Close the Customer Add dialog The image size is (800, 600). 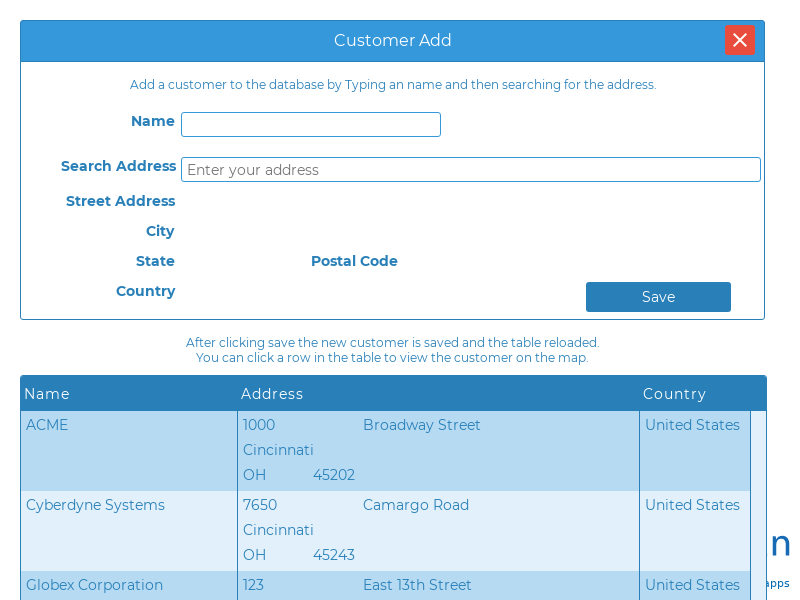pyautogui.click(x=739, y=40)
